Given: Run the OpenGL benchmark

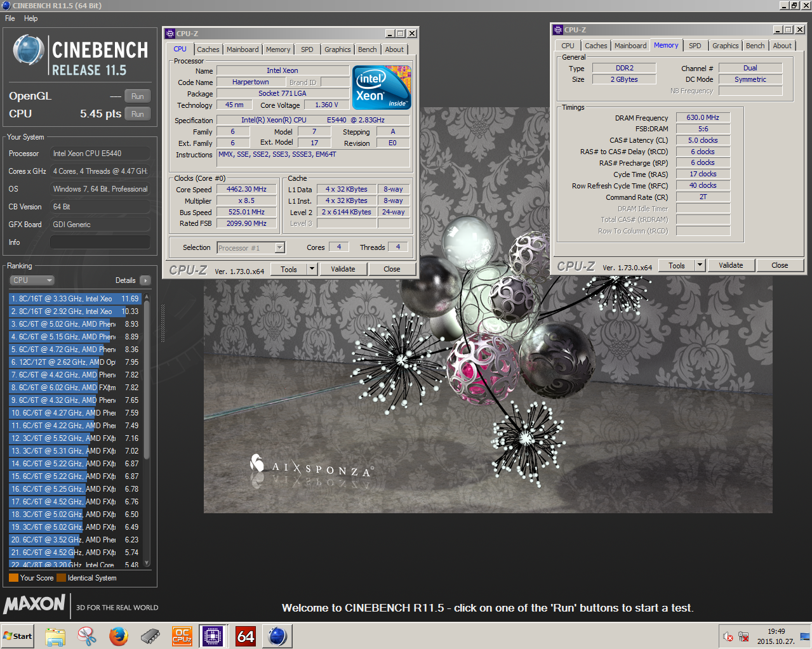Looking at the screenshot, I should coord(138,96).
